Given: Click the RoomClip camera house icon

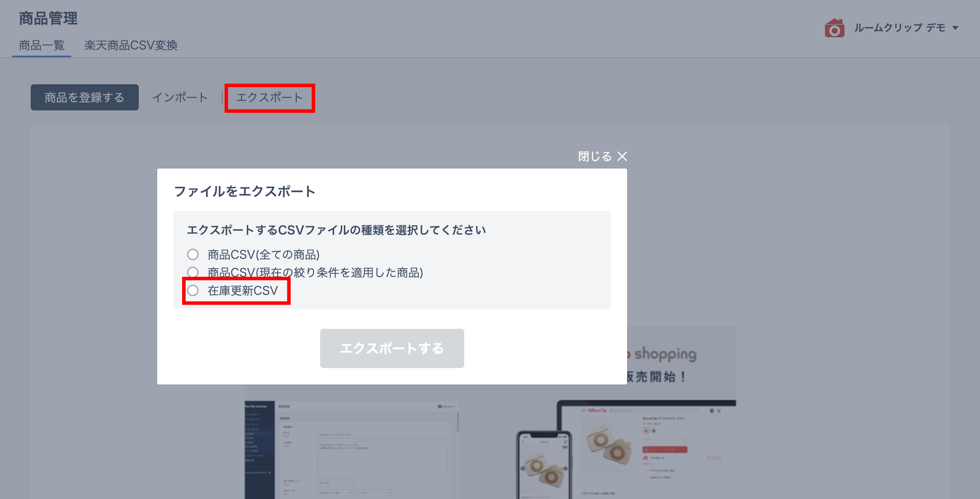Looking at the screenshot, I should [x=834, y=28].
